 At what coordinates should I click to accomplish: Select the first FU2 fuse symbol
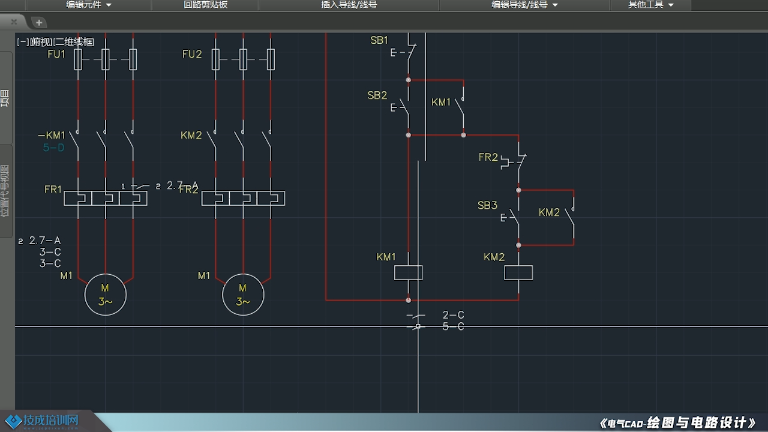click(216, 59)
